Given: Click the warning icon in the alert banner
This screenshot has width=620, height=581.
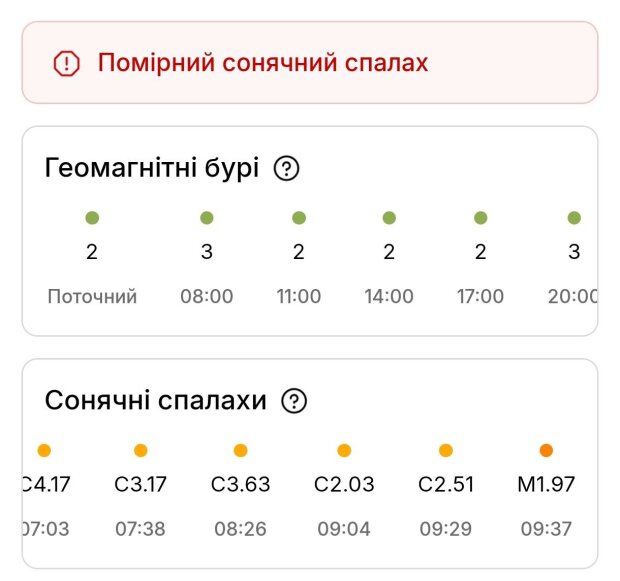Looking at the screenshot, I should (x=66, y=64).
